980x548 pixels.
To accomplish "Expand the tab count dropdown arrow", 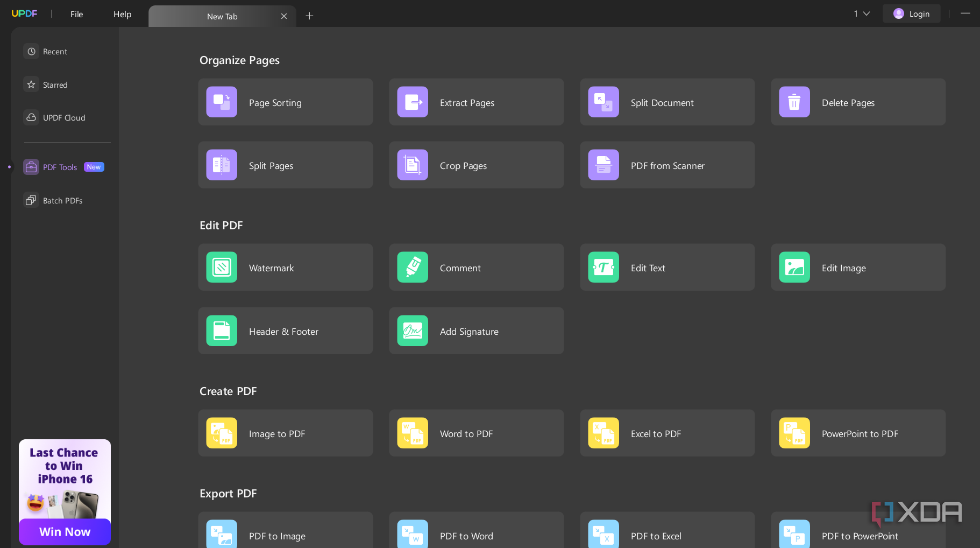I will pyautogui.click(x=867, y=14).
